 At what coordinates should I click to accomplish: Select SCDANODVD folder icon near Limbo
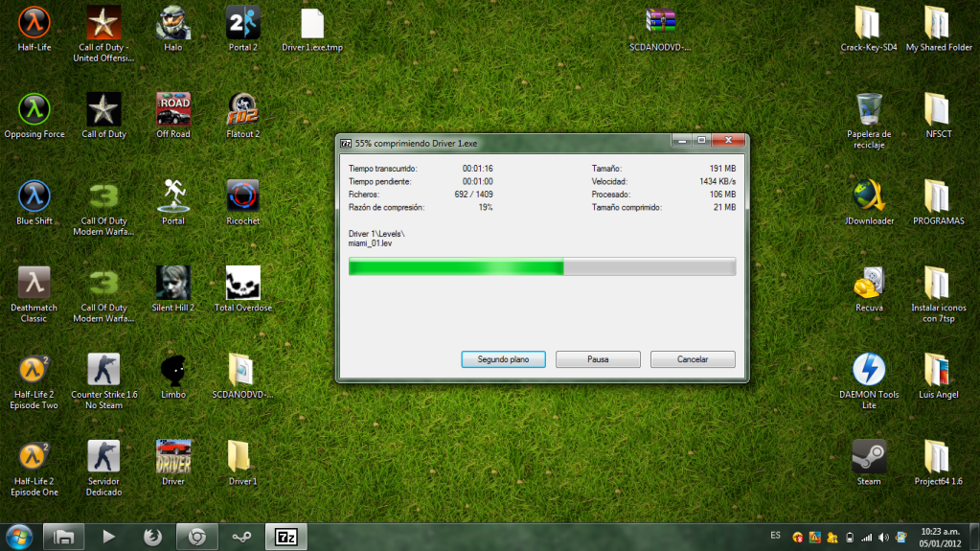[x=242, y=377]
